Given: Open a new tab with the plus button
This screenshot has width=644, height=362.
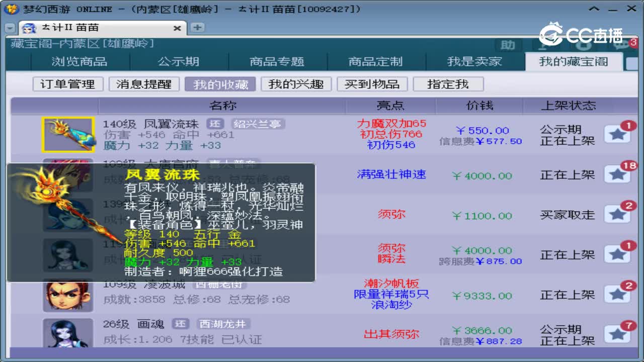Looking at the screenshot, I should tap(196, 28).
